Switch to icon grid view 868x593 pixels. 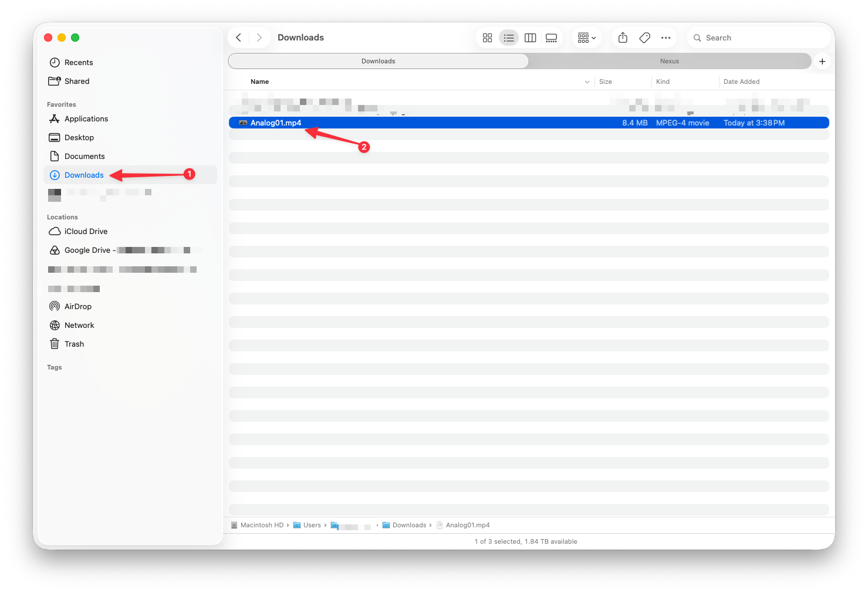point(487,38)
